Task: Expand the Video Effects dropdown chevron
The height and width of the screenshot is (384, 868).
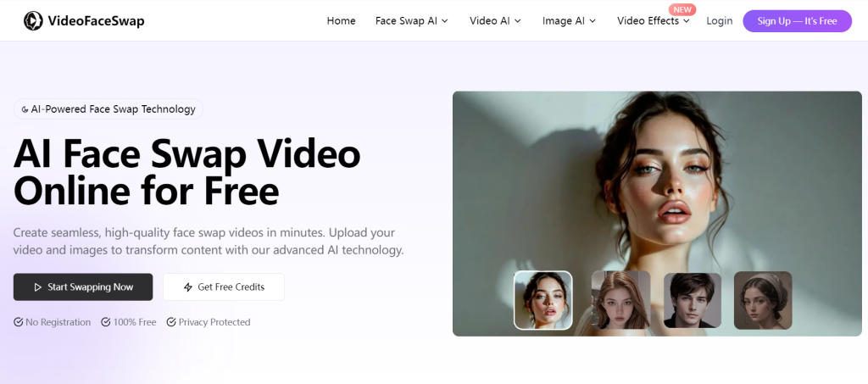Action: click(x=687, y=21)
